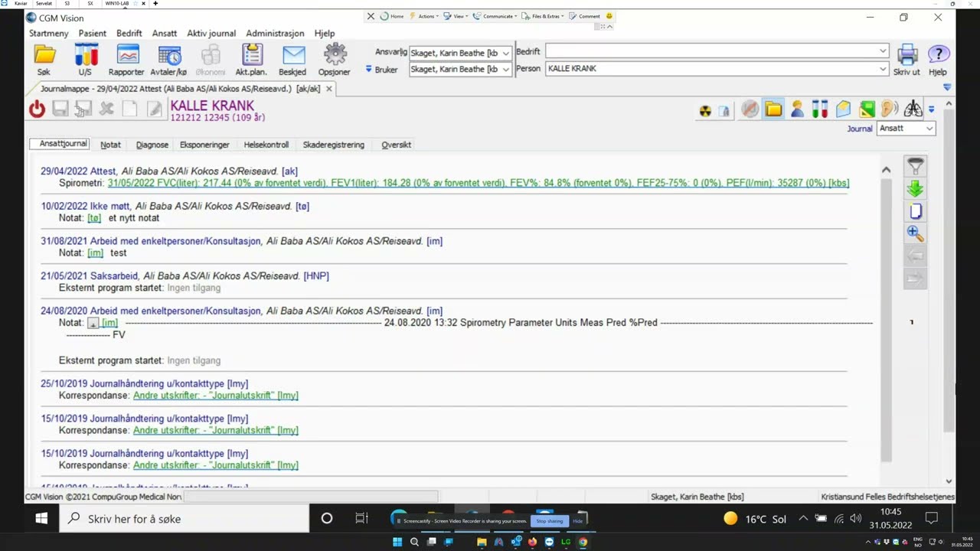
Task: Expand the Person dropdown arrow
Action: point(883,68)
